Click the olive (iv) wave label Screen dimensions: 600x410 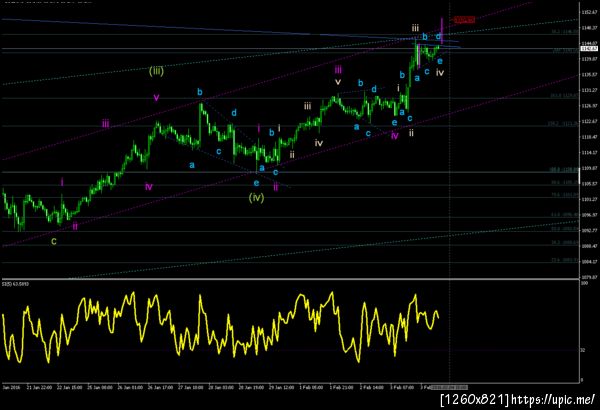click(x=256, y=198)
